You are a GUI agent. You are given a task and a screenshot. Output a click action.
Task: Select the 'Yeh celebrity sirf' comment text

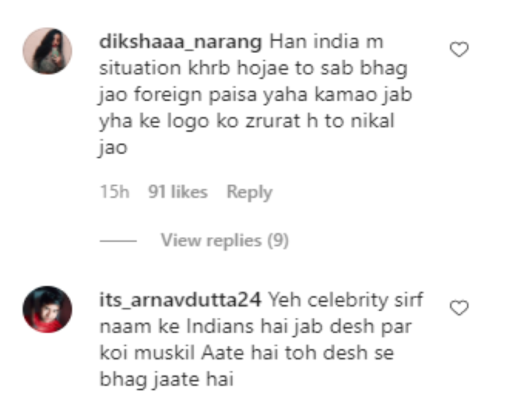point(346,299)
